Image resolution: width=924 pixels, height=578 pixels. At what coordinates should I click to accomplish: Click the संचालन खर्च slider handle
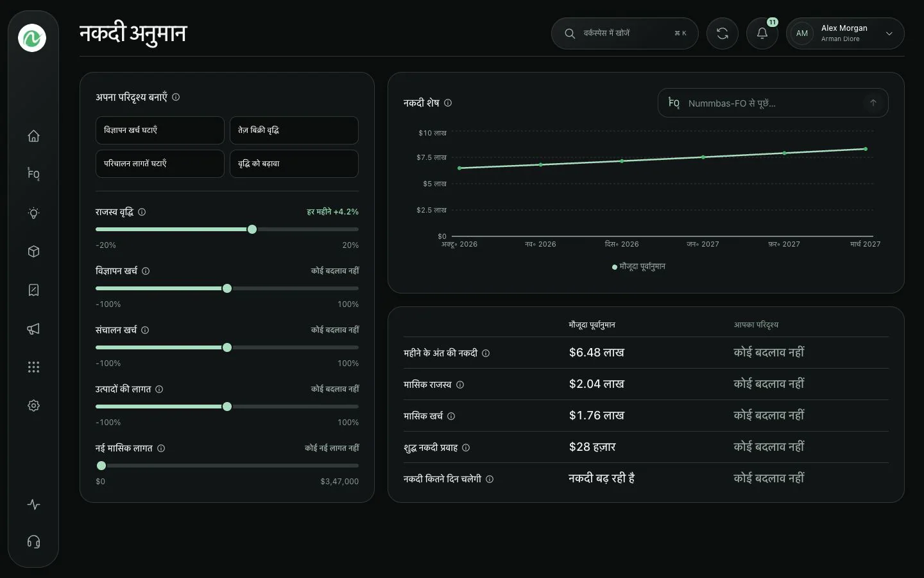(x=227, y=347)
